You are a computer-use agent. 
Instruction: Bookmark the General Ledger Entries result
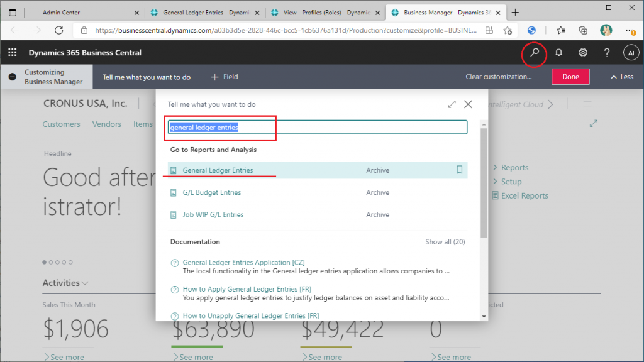click(460, 170)
